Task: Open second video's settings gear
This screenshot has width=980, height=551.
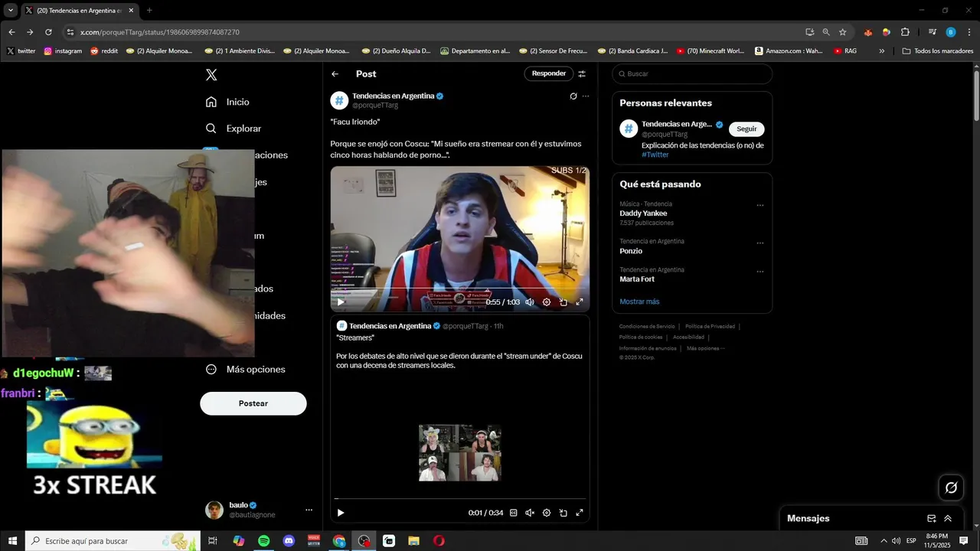Action: point(547,513)
